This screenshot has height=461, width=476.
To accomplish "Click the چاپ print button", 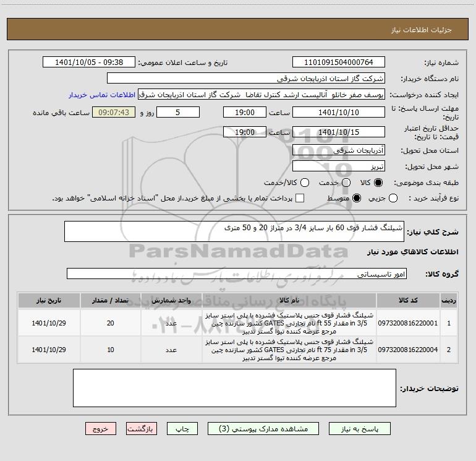I will tap(182, 428).
